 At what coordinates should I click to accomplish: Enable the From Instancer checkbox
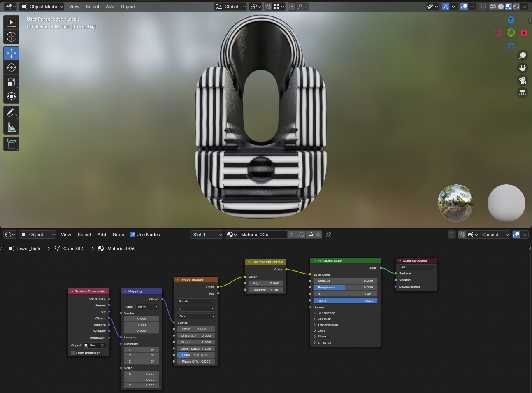click(73, 353)
